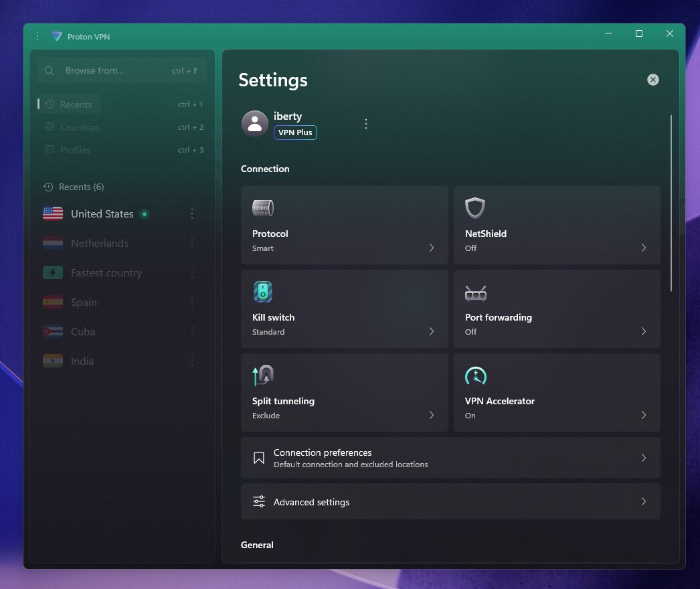This screenshot has width=700, height=589.
Task: Maximize the Proton VPN window
Action: click(x=639, y=33)
